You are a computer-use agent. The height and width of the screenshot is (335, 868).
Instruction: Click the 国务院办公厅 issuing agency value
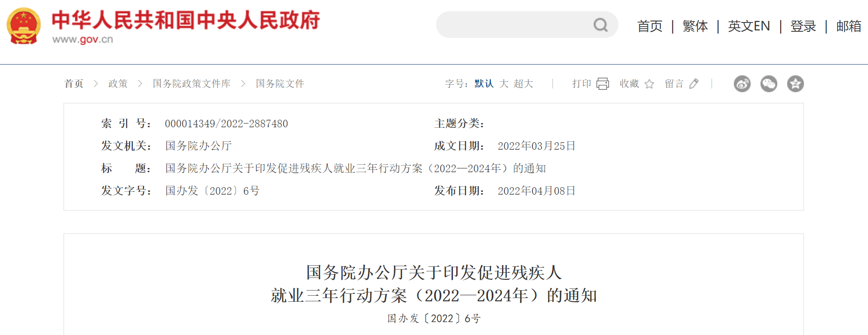tap(199, 146)
